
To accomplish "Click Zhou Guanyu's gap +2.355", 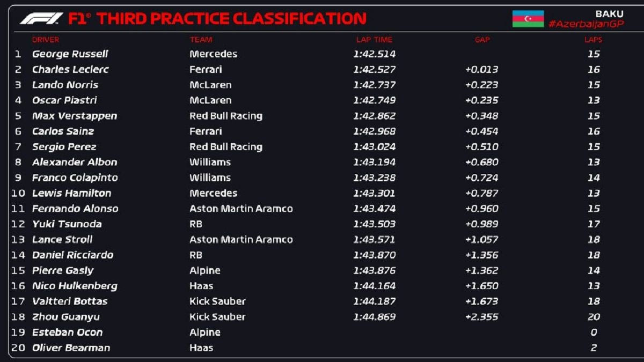I will pos(481,317).
